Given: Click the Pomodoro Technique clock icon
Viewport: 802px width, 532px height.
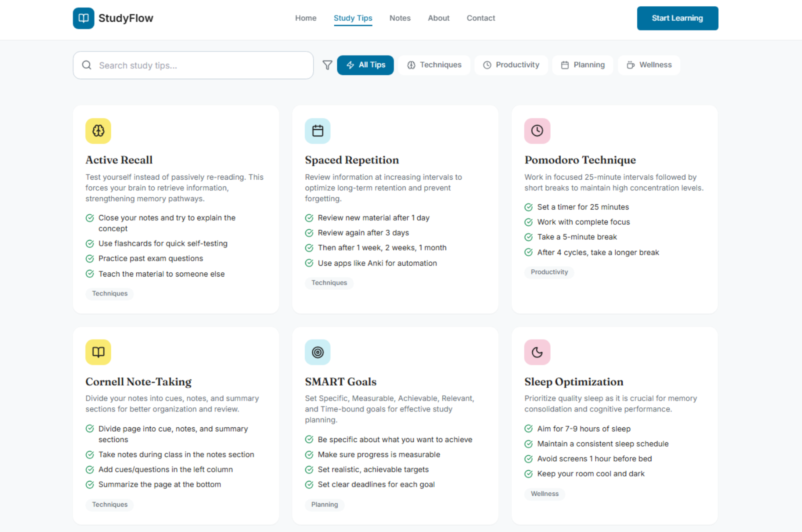Looking at the screenshot, I should click(x=537, y=131).
